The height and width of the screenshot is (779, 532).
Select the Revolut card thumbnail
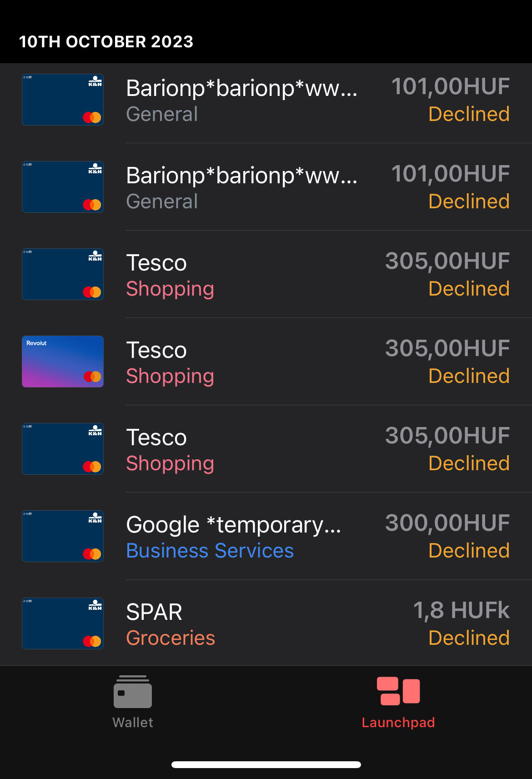click(63, 362)
